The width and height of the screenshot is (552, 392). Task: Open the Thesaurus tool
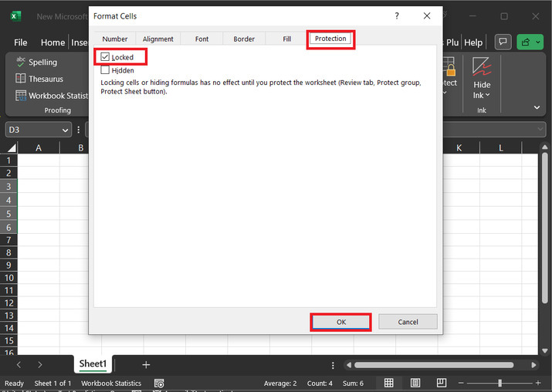(x=39, y=79)
